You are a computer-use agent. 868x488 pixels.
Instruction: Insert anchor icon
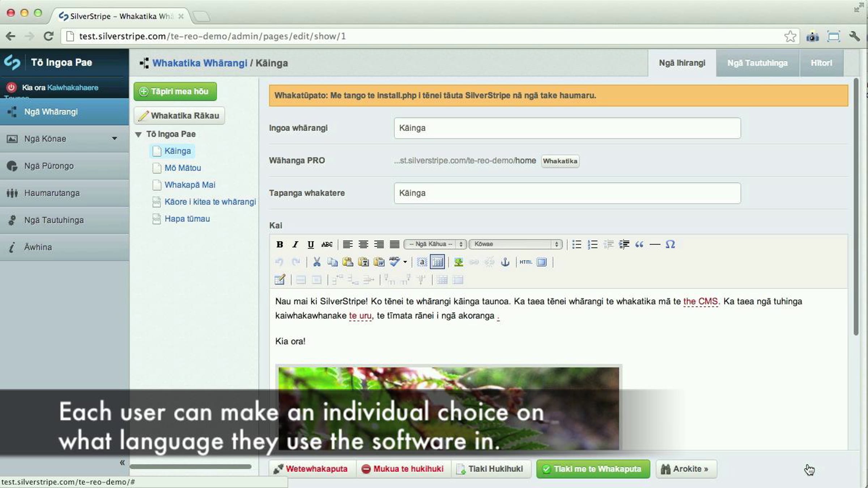tap(505, 262)
